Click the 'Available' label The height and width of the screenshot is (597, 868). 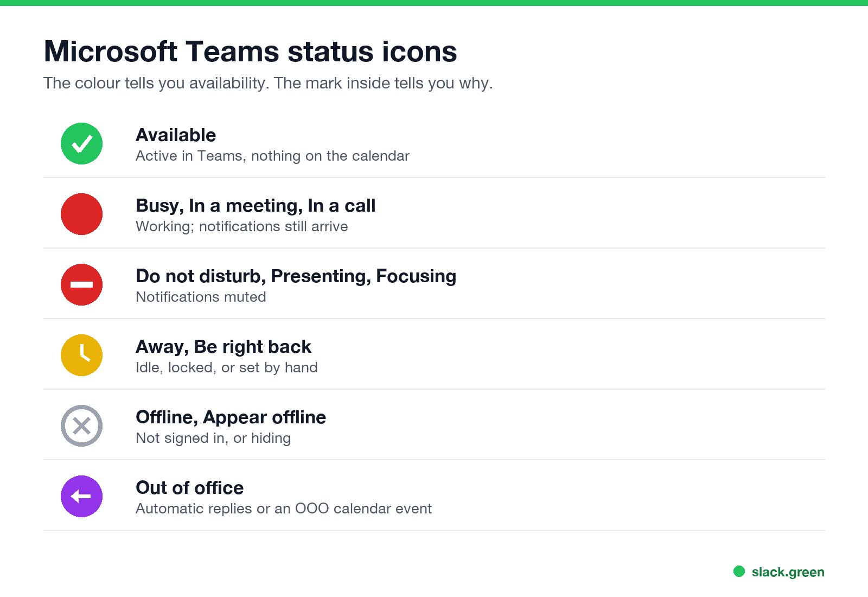click(x=176, y=135)
